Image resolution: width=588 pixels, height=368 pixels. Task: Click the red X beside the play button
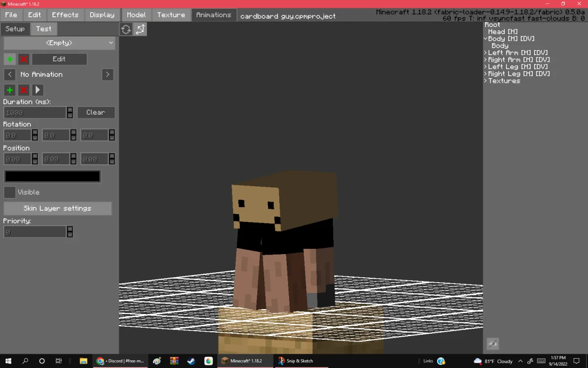click(24, 90)
